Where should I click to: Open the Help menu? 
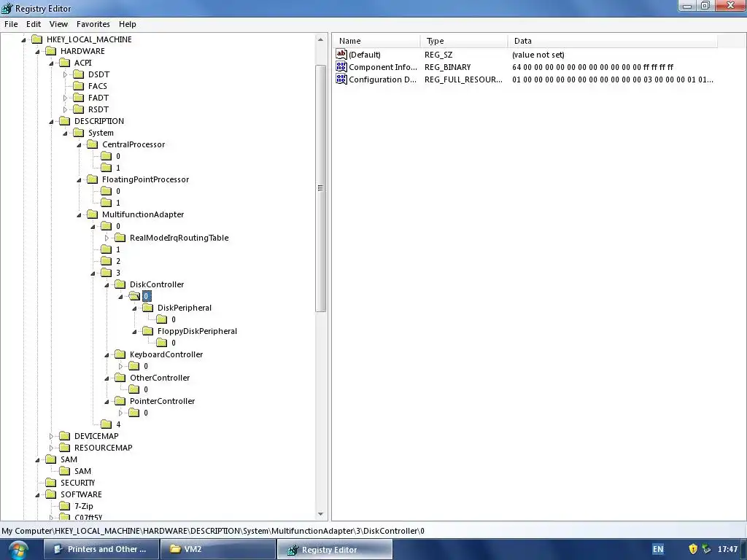pyautogui.click(x=127, y=24)
